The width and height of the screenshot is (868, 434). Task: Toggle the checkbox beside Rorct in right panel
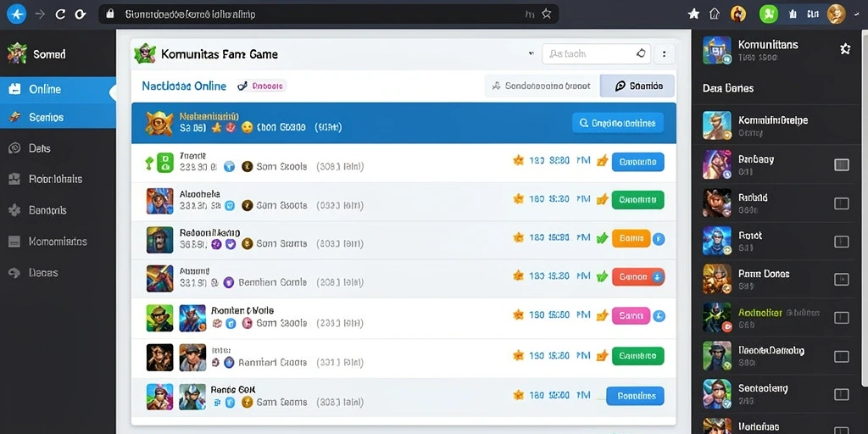pyautogui.click(x=842, y=242)
